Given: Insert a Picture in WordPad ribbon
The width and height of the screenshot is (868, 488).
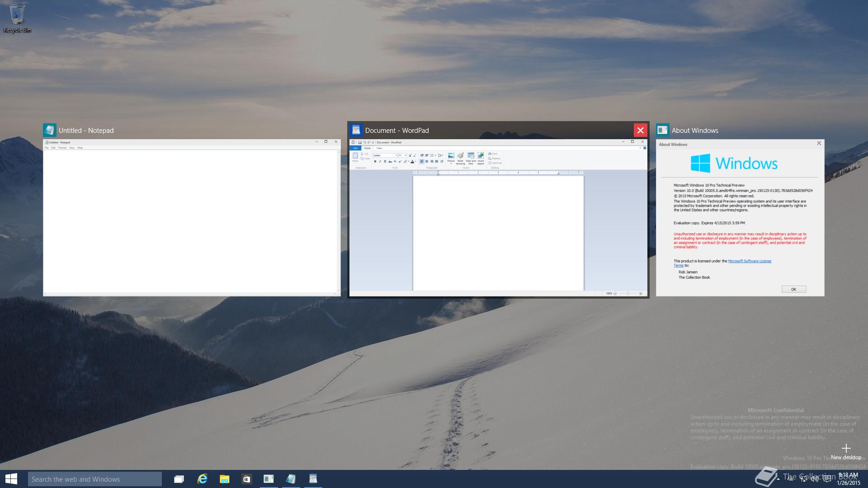Looking at the screenshot, I should pos(451,158).
